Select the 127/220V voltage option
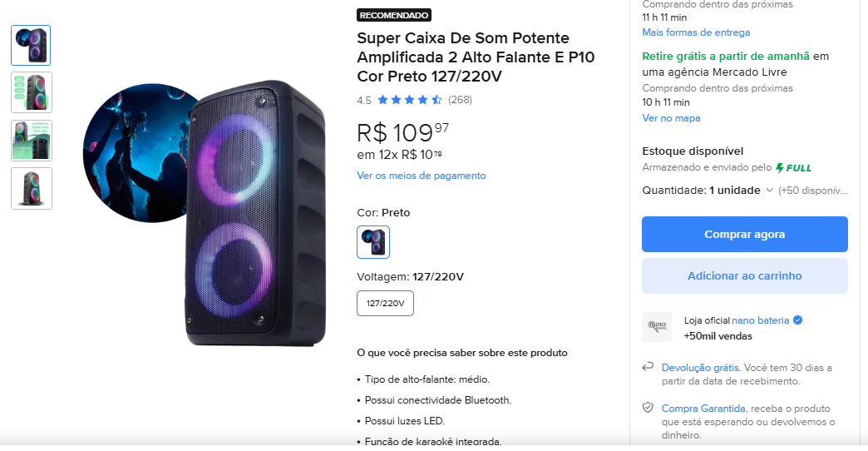868x451 pixels. 385,304
